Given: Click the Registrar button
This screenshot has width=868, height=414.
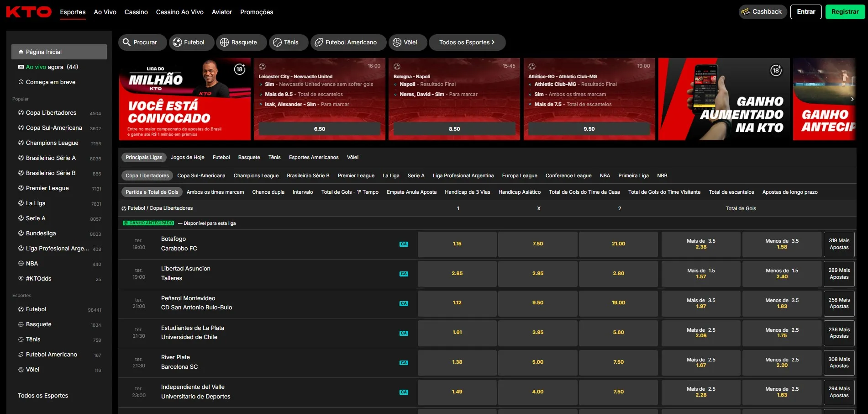Looking at the screenshot, I should [845, 12].
